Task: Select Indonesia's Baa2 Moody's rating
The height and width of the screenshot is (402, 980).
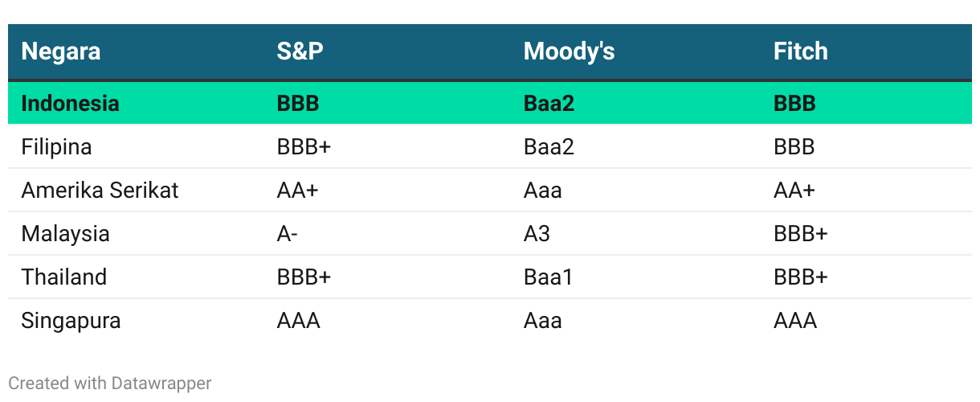Action: 549,104
